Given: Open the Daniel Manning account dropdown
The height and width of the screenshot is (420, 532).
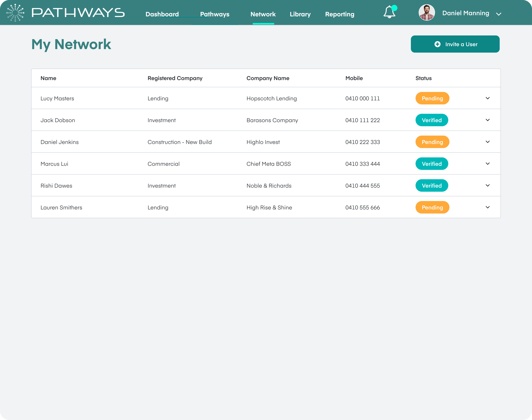Looking at the screenshot, I should pos(499,14).
